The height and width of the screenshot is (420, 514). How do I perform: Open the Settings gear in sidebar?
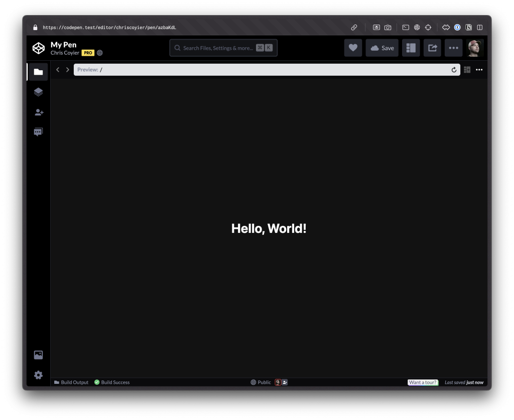[x=38, y=375]
